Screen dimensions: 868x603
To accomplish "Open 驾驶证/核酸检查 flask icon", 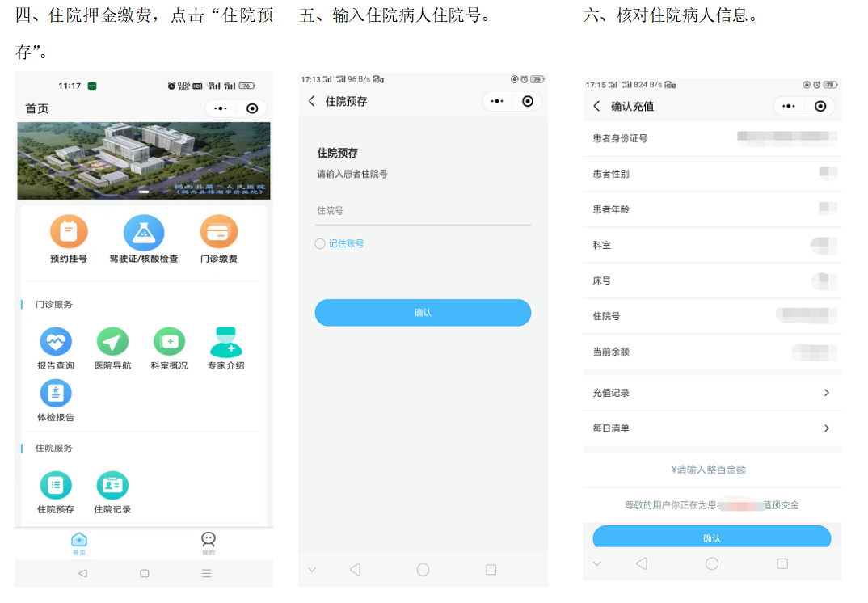I will click(144, 233).
